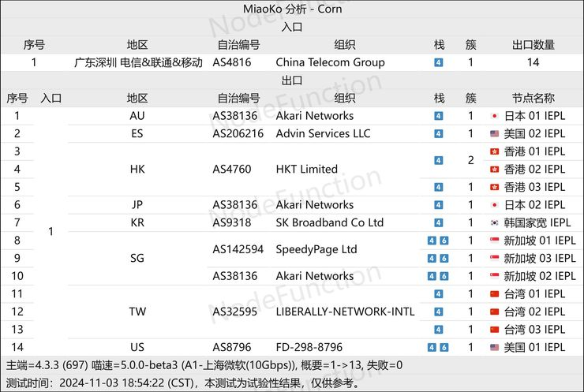Click 节点名称 column header

[533, 99]
